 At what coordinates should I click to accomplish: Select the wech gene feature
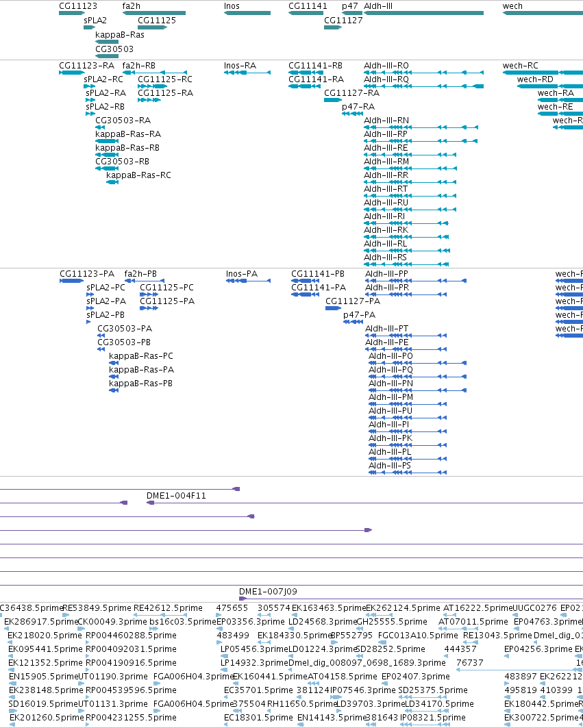point(543,13)
